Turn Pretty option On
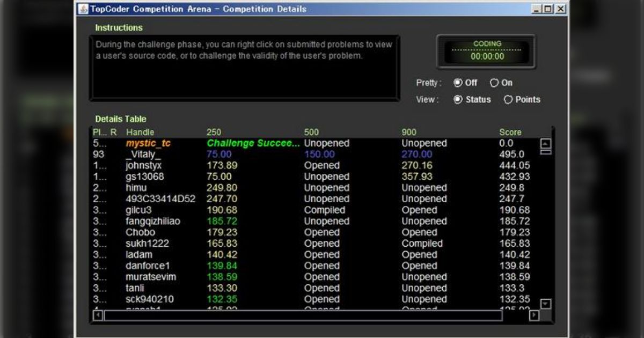This screenshot has width=644, height=338. 494,83
